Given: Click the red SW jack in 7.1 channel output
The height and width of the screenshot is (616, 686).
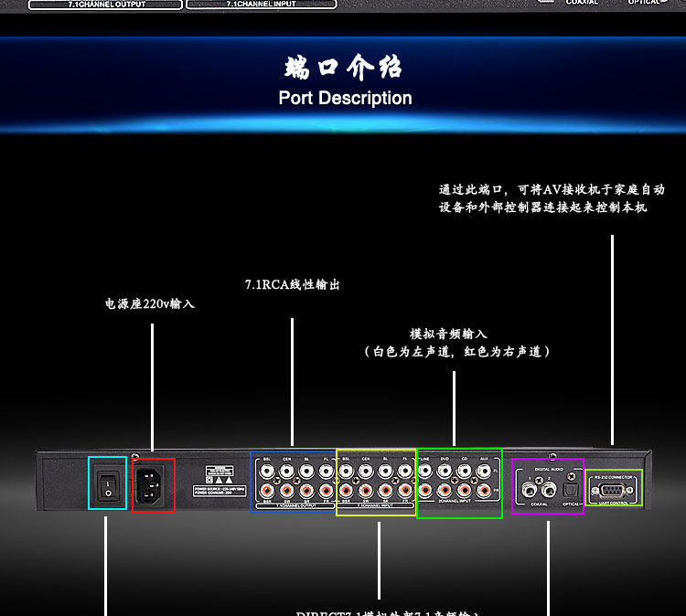Looking at the screenshot, I should [286, 490].
